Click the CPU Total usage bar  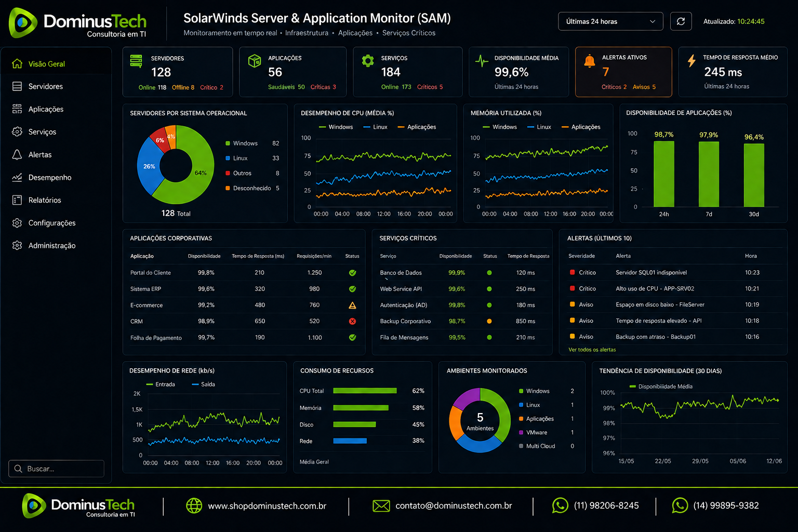365,391
